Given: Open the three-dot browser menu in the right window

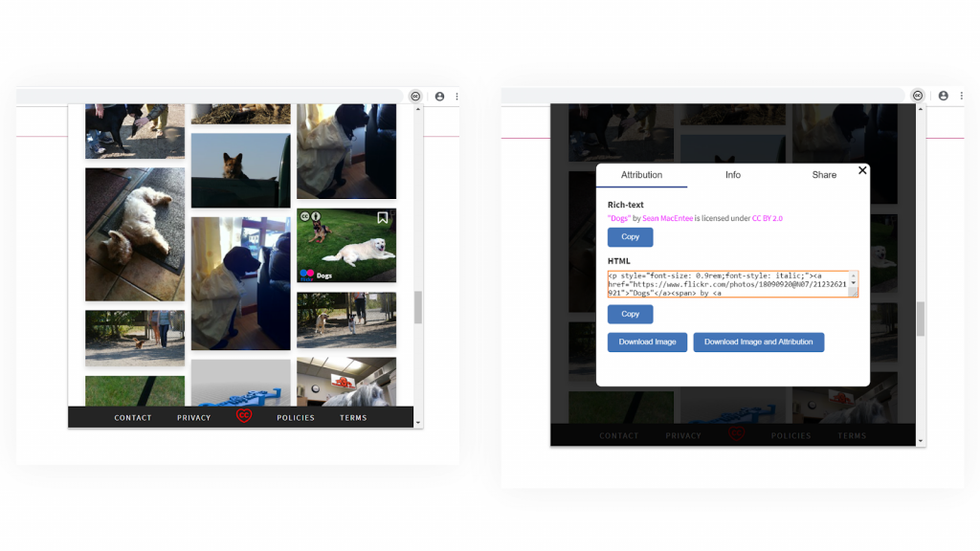Looking at the screenshot, I should coord(961,96).
